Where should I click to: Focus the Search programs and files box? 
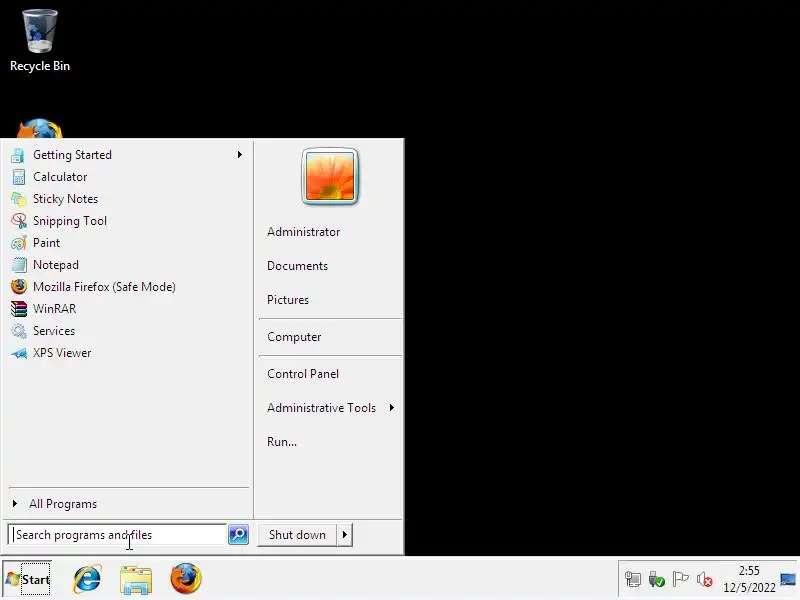click(118, 535)
